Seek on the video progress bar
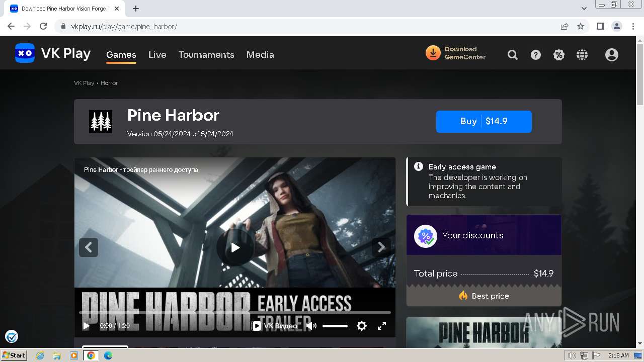The height and width of the screenshot is (362, 644). pos(235,312)
